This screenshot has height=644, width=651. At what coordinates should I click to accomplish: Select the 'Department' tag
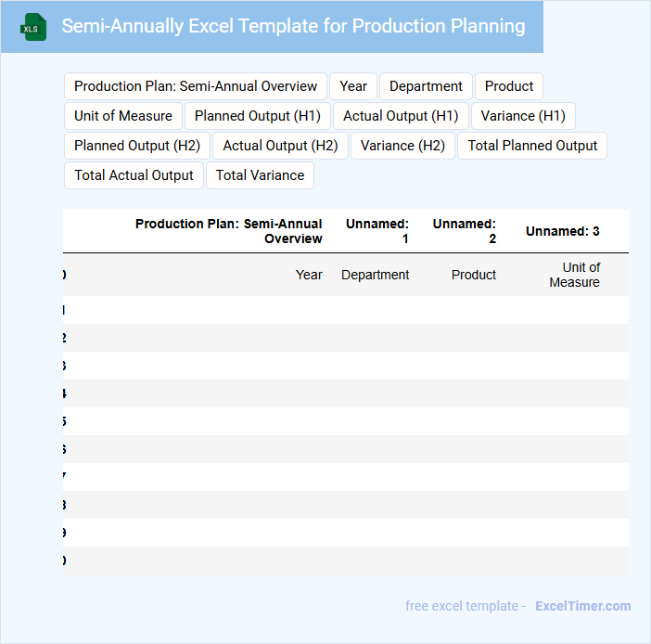pos(426,86)
